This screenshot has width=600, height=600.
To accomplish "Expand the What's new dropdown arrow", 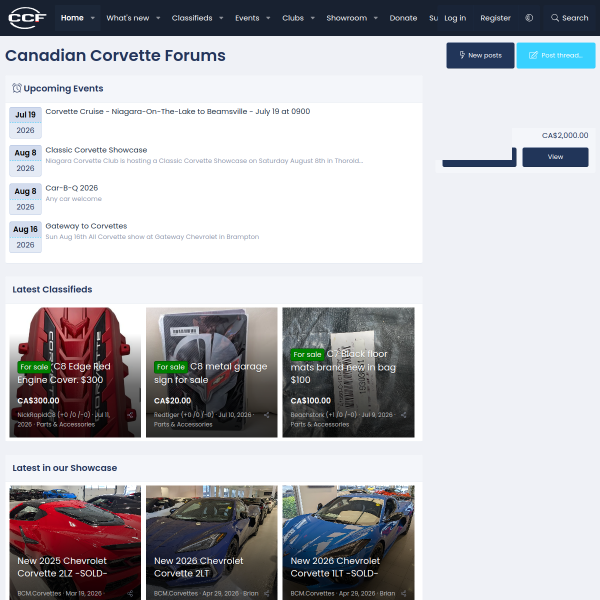I will (158, 18).
